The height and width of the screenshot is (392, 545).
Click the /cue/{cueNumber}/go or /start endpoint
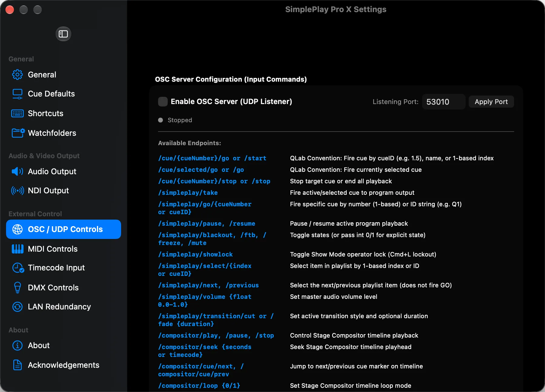(x=212, y=158)
